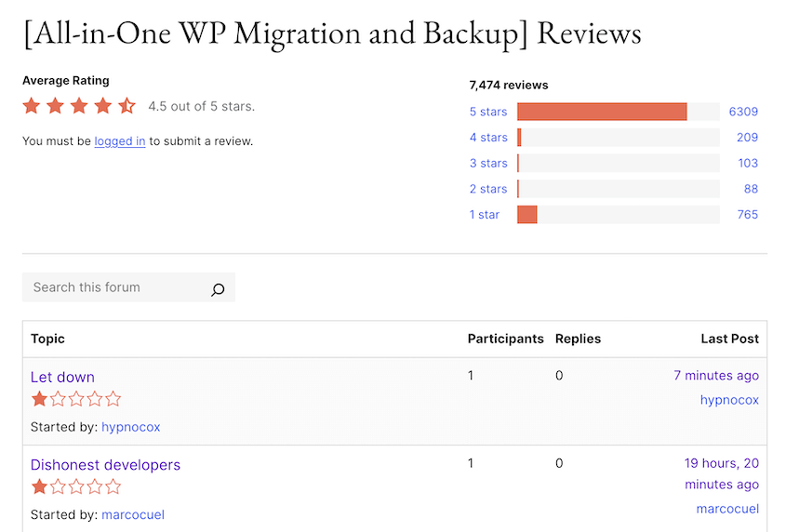The height and width of the screenshot is (532, 786).
Task: Filter reviews by 5 stars
Action: 488,112
